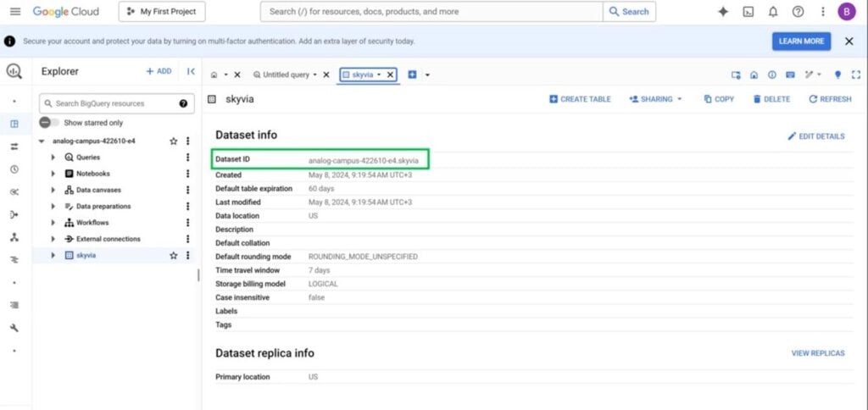The height and width of the screenshot is (410, 868).
Task: Click the Google Cloud logo
Action: point(66,12)
